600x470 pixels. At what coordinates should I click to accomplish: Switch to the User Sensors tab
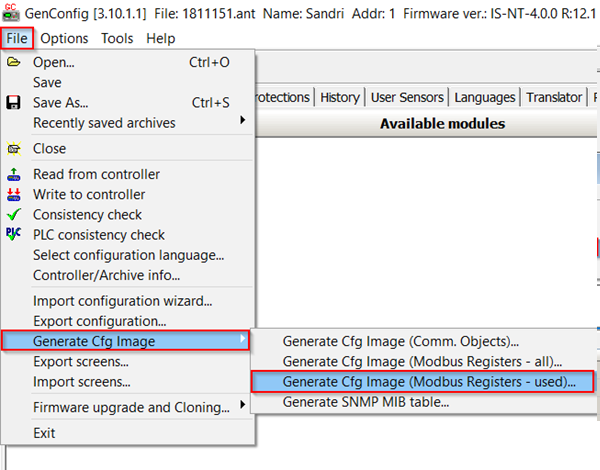coord(407,97)
